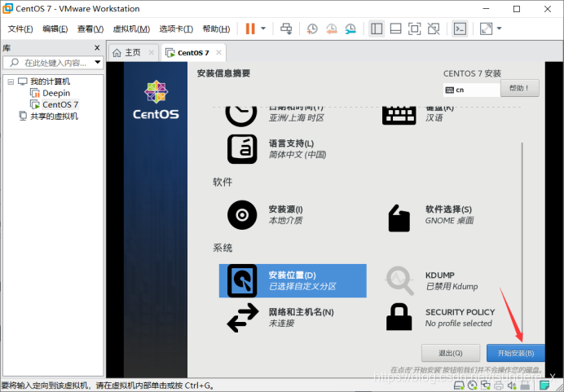Close the 主页 tab
Screen dimensions: 564x392
point(152,52)
